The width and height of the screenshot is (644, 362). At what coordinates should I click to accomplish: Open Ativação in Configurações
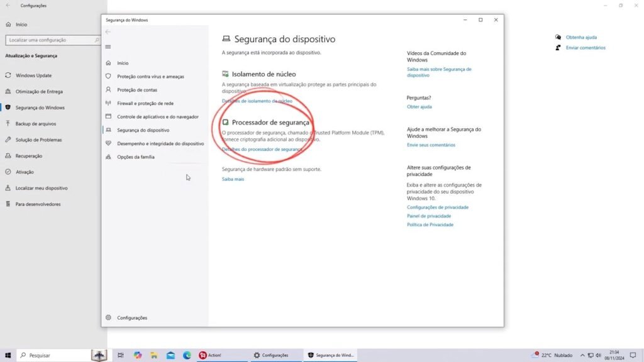point(25,172)
